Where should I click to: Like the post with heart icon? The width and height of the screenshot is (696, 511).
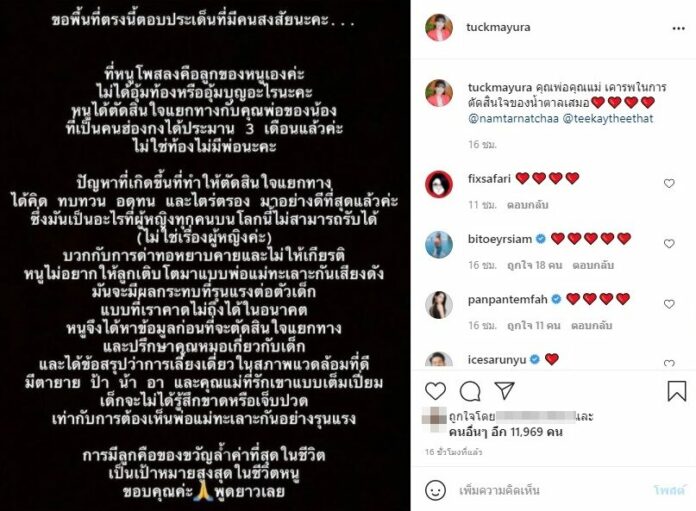click(x=435, y=391)
